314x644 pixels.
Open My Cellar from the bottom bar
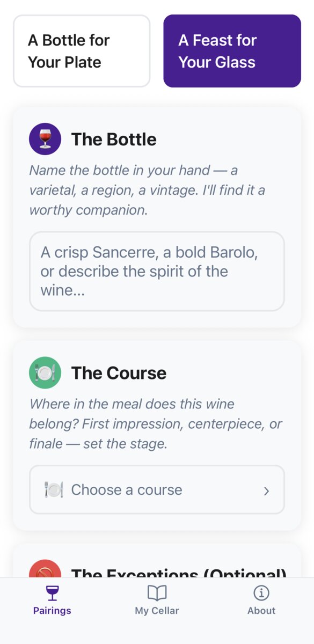[157, 600]
